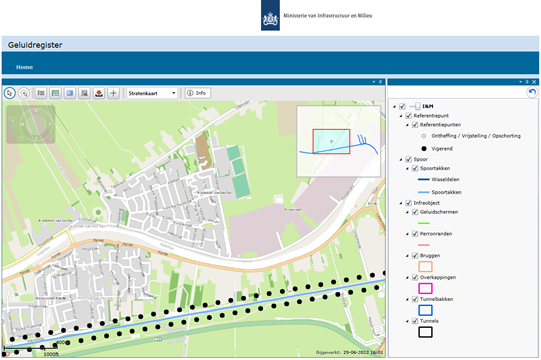Screen dimensions: 541x360
Task: Toggle the Bruggen layer checkbox
Action: (415, 255)
